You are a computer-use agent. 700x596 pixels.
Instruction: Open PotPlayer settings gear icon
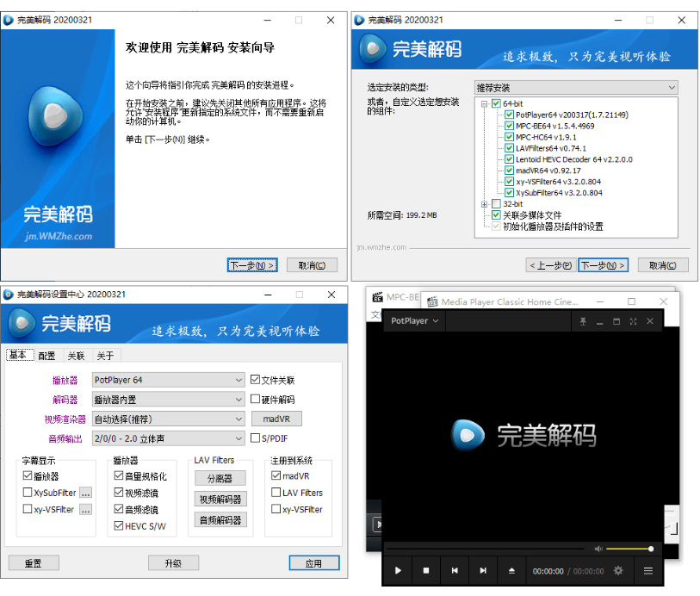[617, 570]
